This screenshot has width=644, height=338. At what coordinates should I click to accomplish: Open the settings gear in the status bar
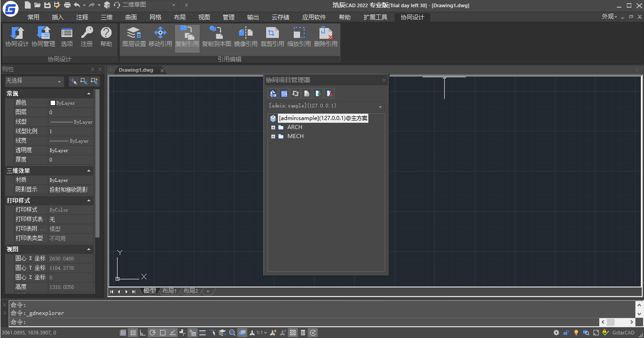point(556,333)
